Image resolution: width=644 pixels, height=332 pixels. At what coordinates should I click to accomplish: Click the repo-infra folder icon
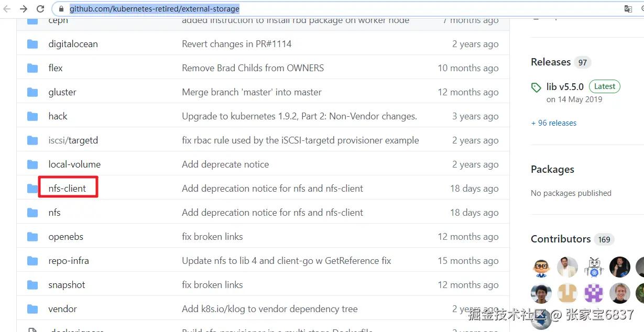point(32,261)
